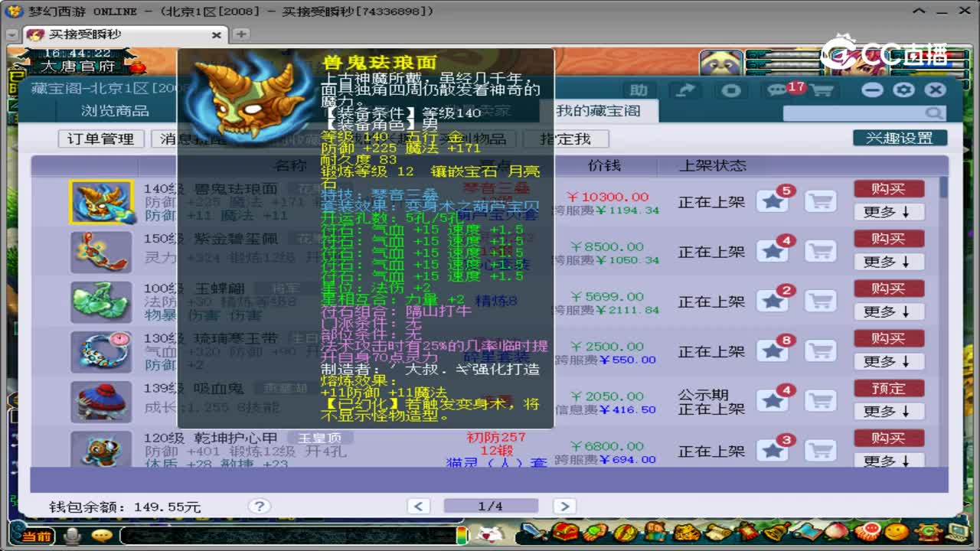Open the gear settings icon in header
The height and width of the screenshot is (551, 980).
tap(903, 90)
